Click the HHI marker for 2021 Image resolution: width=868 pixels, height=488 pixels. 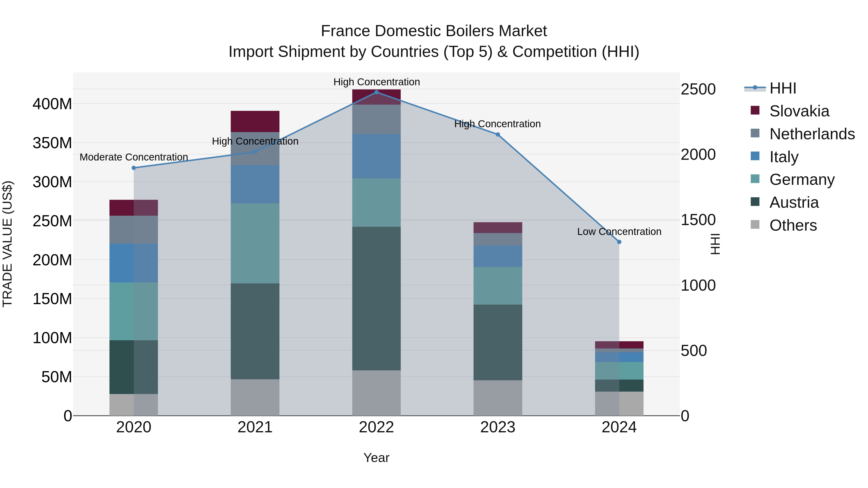click(255, 152)
